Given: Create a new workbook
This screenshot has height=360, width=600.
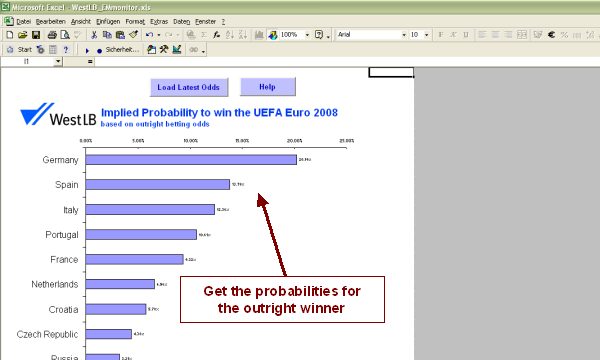Looking at the screenshot, I should coord(10,35).
